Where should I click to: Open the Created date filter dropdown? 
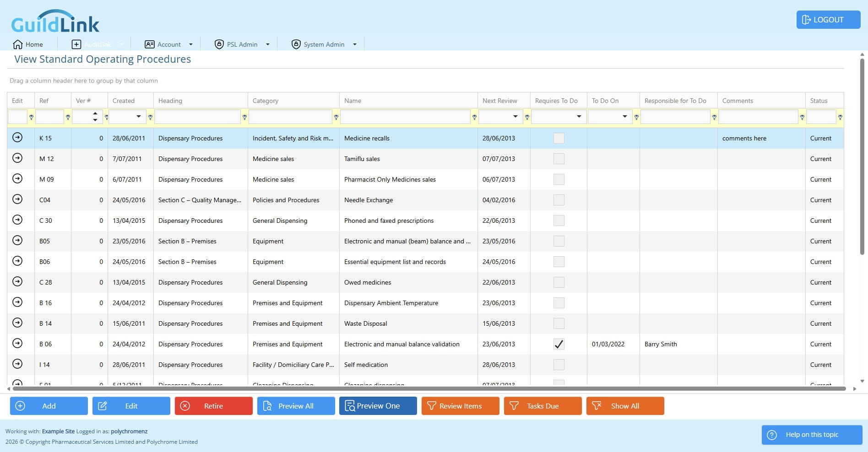point(139,117)
